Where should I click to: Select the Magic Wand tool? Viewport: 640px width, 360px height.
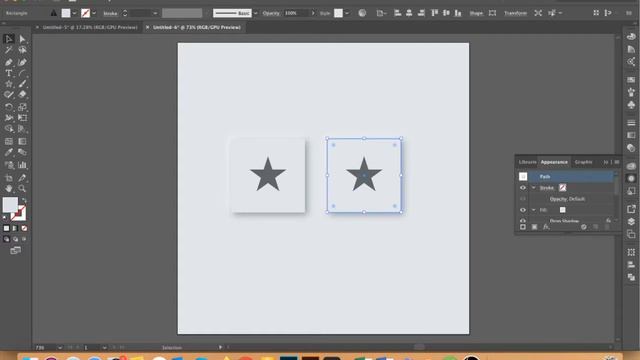pyautogui.click(x=9, y=50)
